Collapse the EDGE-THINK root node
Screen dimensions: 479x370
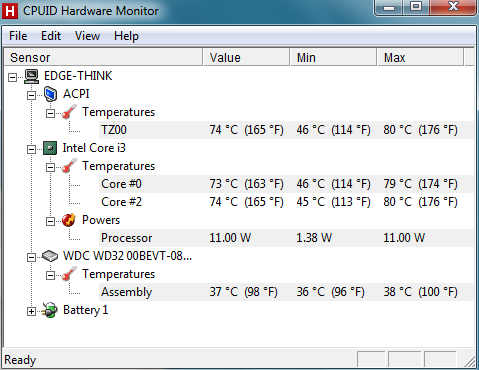pos(12,77)
